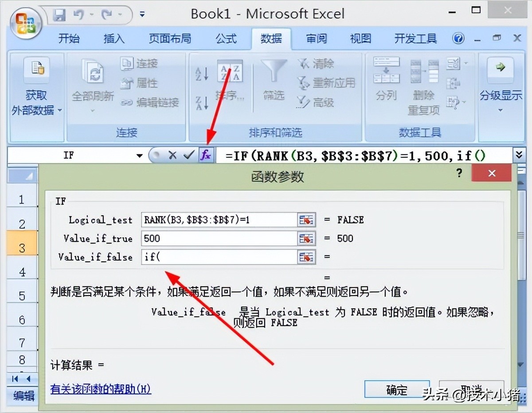532x413 pixels.
Task: Confirm formula with checkmark icon
Action: click(x=189, y=155)
